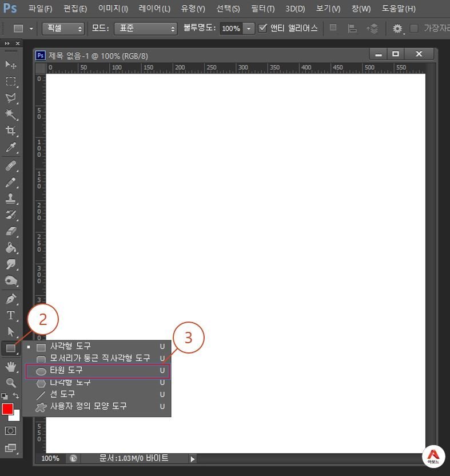Toggle the checkbox beside 가장자리 option
Screen dimensions: 450x476
414,29
